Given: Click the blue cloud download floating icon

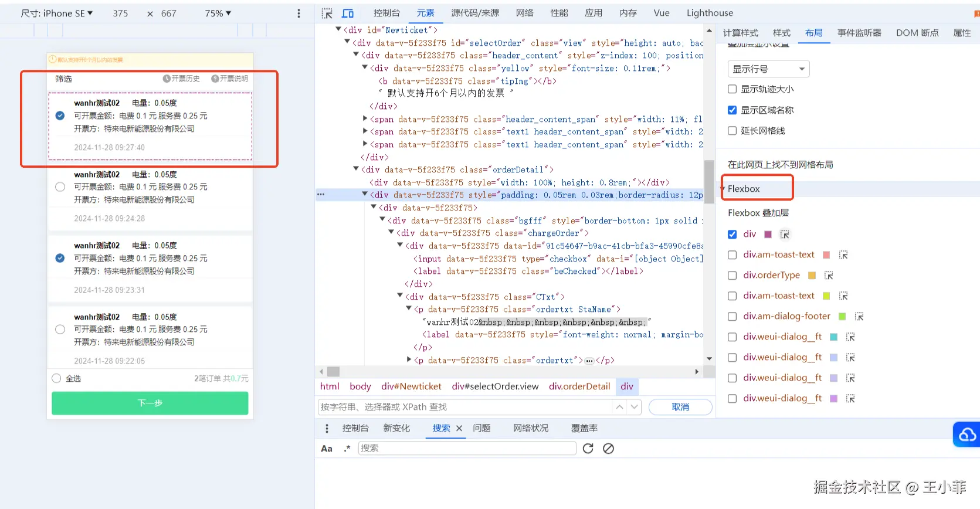Looking at the screenshot, I should click(x=967, y=435).
